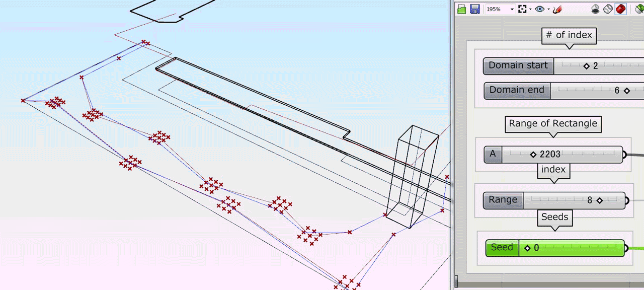Expand the eye icon views dropdown arrow
Screen dimensions: 644x290
(x=548, y=9)
